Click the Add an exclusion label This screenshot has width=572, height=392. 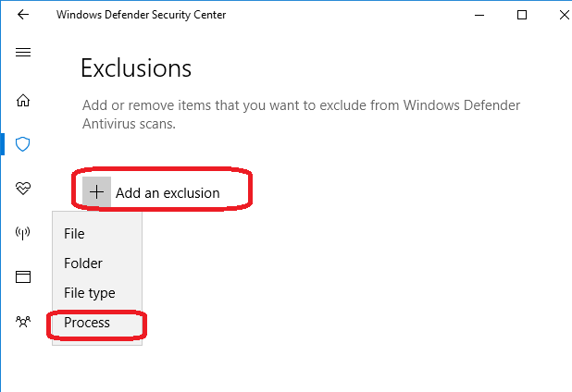168,193
